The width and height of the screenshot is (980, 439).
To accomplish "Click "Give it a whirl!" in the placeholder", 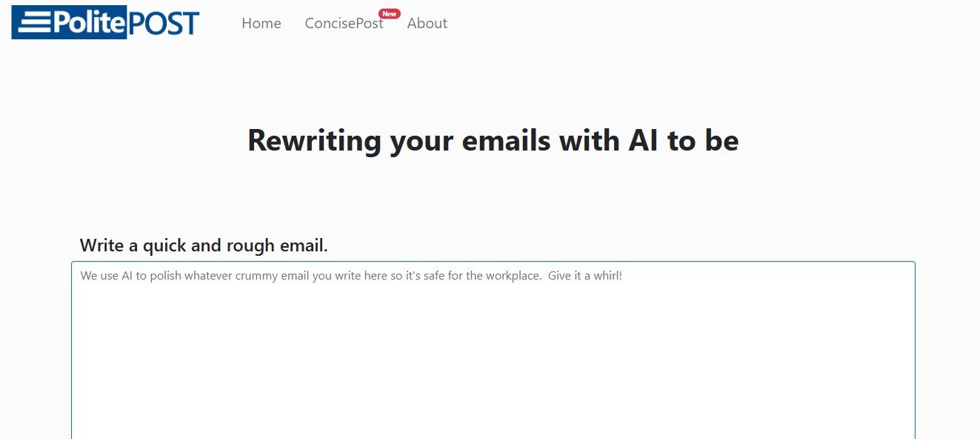I will (x=585, y=276).
